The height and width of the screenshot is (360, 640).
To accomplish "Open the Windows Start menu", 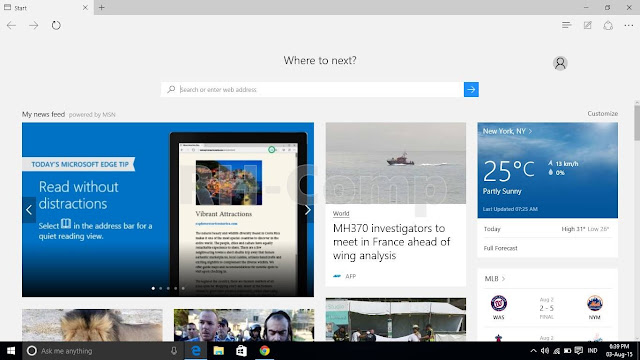I will 11,351.
